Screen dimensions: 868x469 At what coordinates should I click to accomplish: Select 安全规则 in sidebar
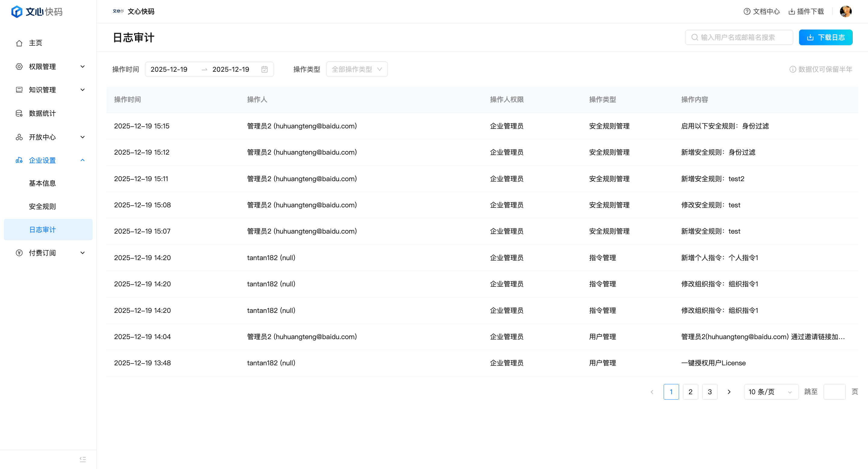click(x=42, y=206)
